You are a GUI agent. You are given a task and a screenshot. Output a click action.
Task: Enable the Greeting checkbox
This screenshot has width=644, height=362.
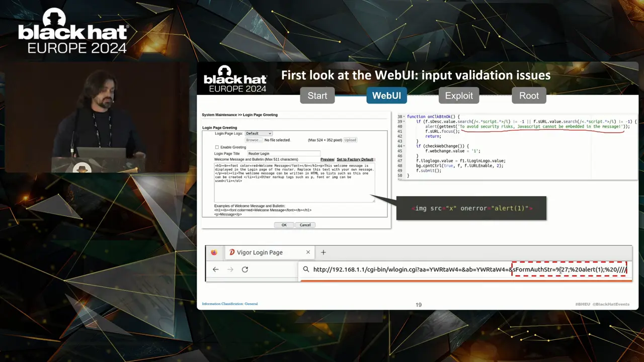217,147
